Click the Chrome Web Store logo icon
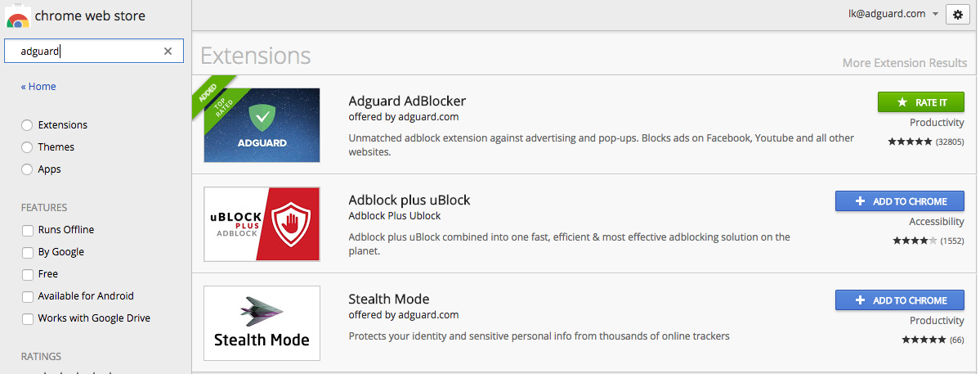This screenshot has width=980, height=374. [17, 16]
